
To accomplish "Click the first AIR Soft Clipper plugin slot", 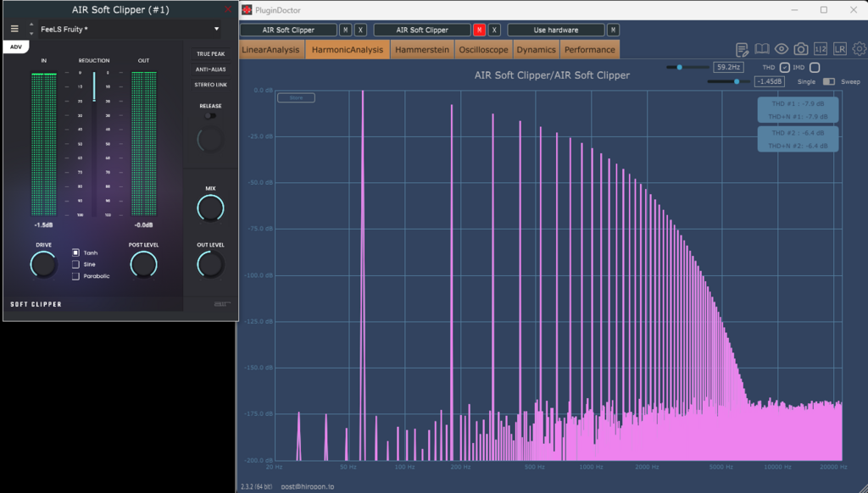I will coord(288,30).
